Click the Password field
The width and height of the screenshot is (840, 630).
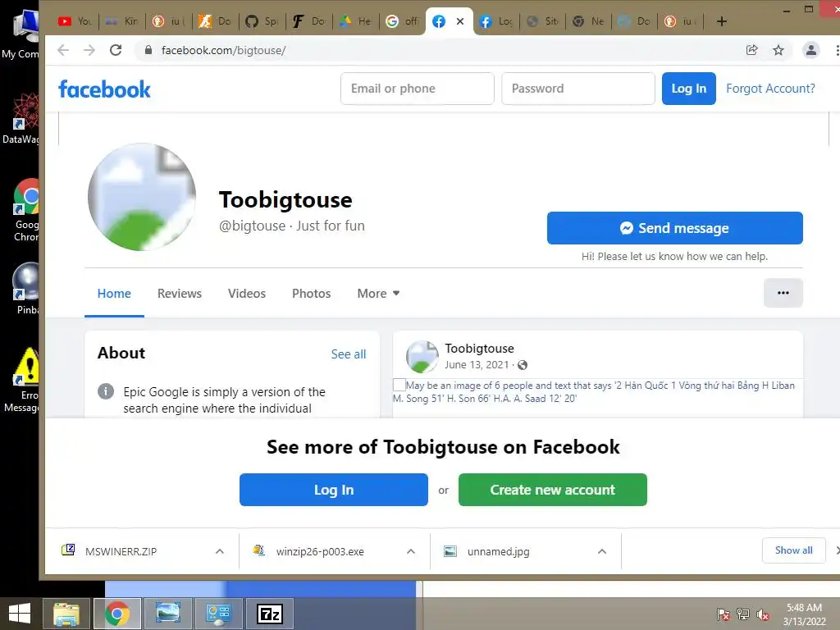[x=578, y=89]
